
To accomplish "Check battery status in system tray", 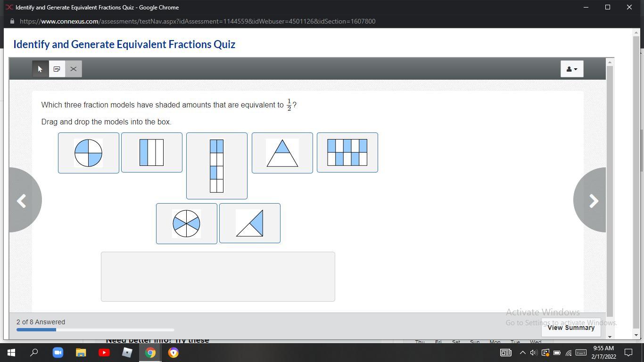I will pyautogui.click(x=557, y=353).
